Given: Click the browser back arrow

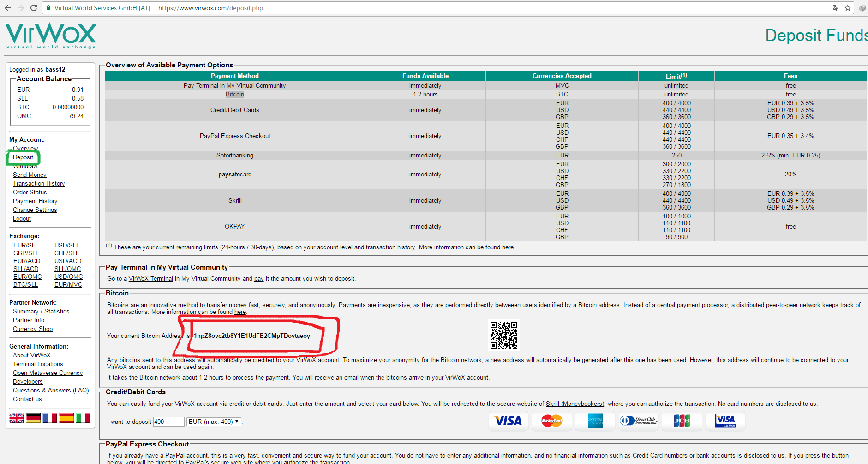Looking at the screenshot, I should pos(8,8).
